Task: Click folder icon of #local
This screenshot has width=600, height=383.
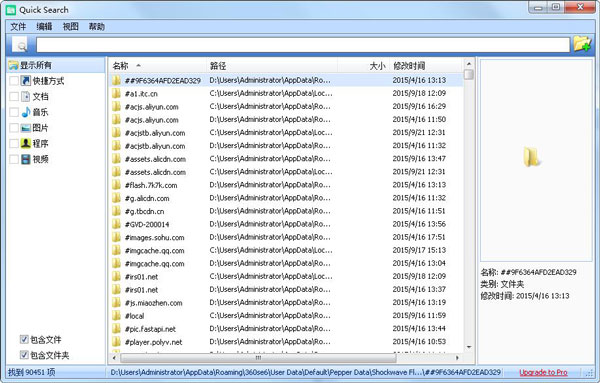Action: [x=116, y=315]
